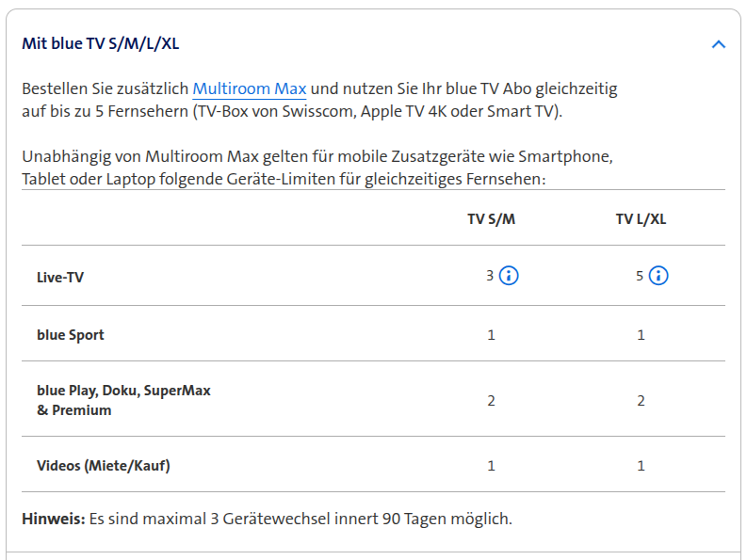The image size is (747, 560).
Task: Show info for Live-TV TV L/XL limit
Action: point(658,276)
